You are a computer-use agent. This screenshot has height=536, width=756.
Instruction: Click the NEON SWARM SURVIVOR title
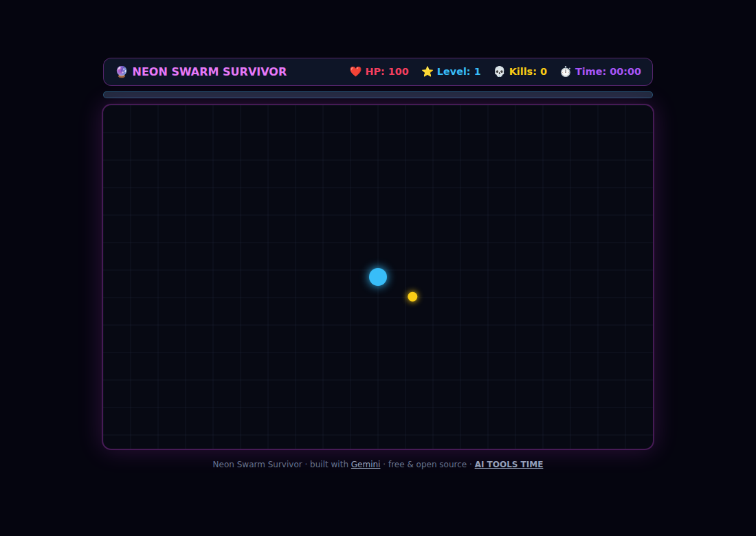click(x=210, y=72)
